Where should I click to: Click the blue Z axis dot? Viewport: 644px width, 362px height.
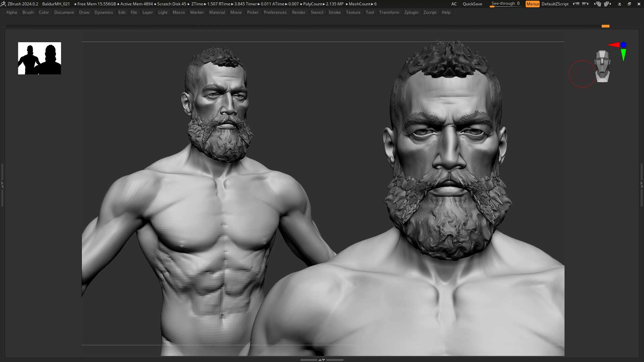[x=623, y=45]
